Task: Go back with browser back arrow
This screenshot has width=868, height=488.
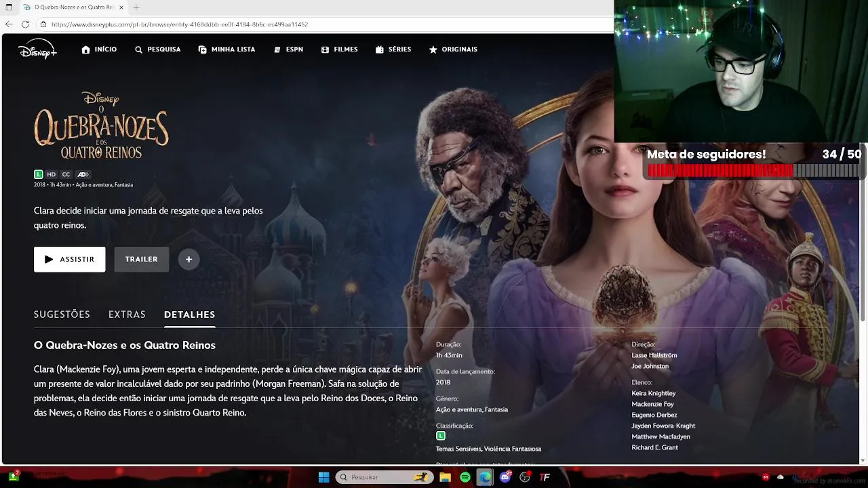Action: tap(9, 24)
